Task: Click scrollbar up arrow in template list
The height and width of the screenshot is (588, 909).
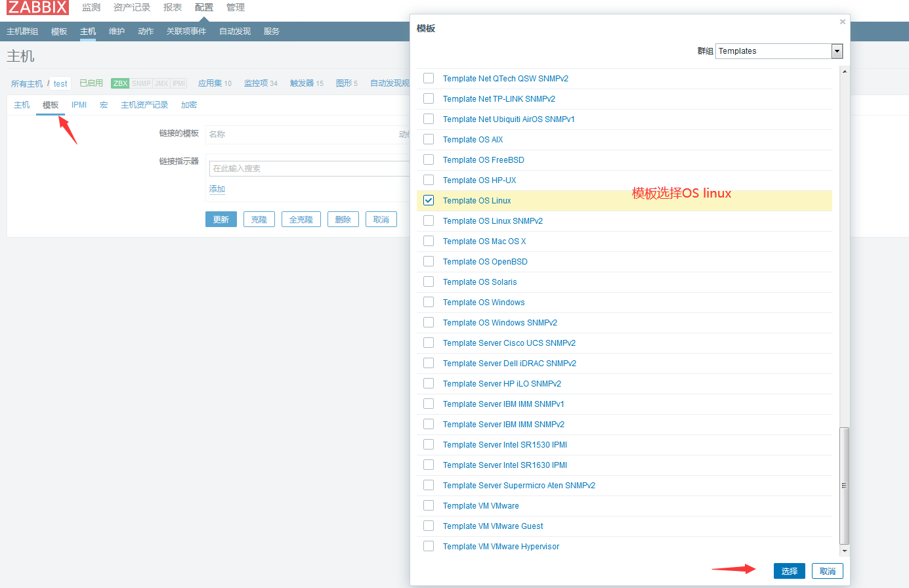Action: pos(845,72)
